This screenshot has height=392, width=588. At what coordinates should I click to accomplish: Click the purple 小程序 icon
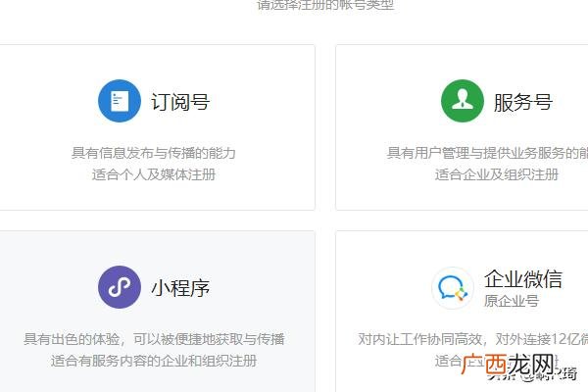[120, 287]
